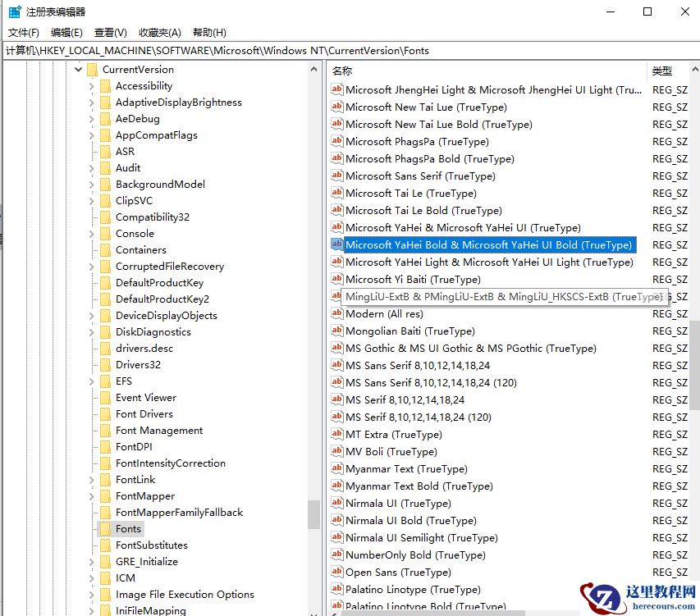Click the folder icon for the Fonts key
700x616 pixels.
point(106,529)
